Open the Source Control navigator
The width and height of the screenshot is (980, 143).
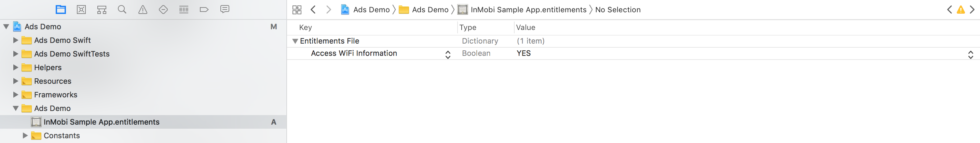81,10
